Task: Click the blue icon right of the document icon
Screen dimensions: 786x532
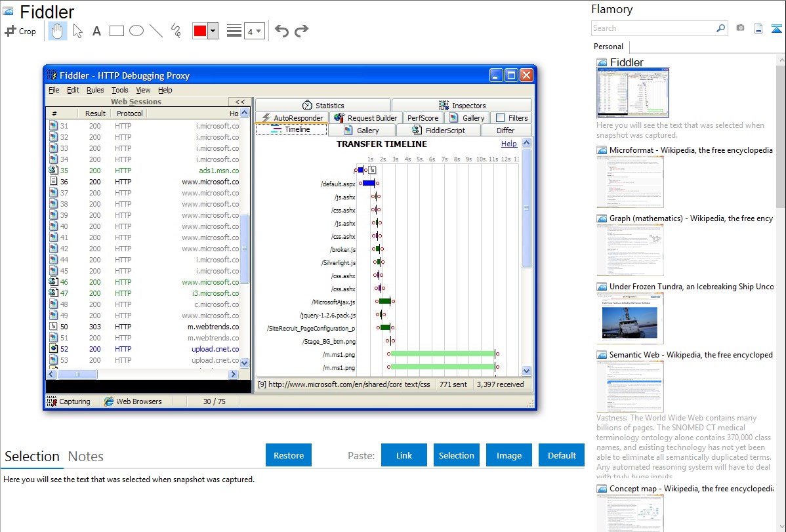Action: click(x=776, y=28)
